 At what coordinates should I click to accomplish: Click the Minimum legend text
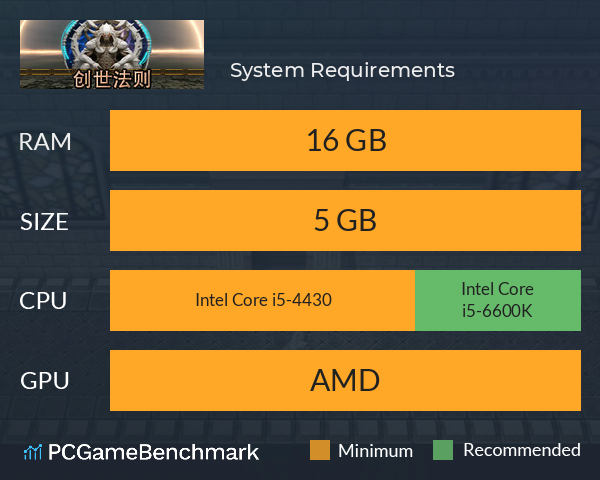375,451
